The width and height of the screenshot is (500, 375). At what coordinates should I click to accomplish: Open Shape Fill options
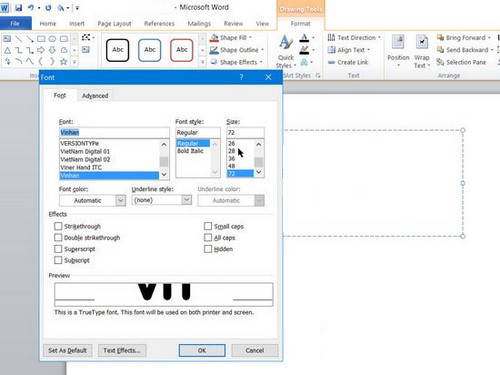231,38
